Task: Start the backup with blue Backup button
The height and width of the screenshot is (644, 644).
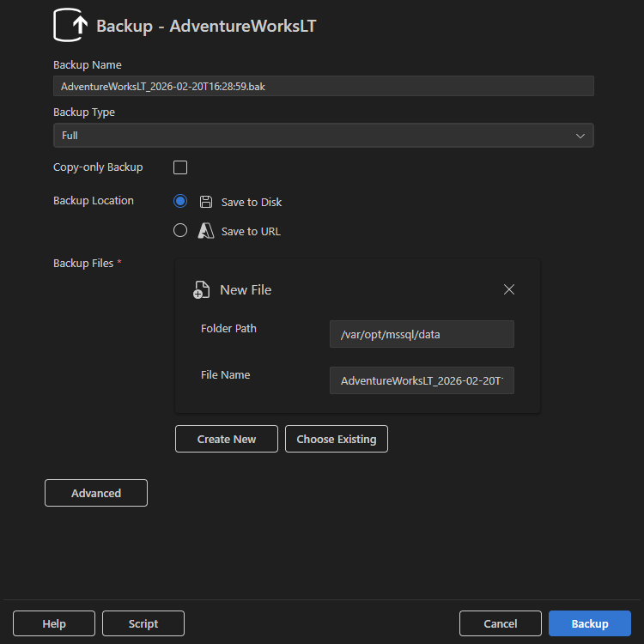Action: click(590, 624)
